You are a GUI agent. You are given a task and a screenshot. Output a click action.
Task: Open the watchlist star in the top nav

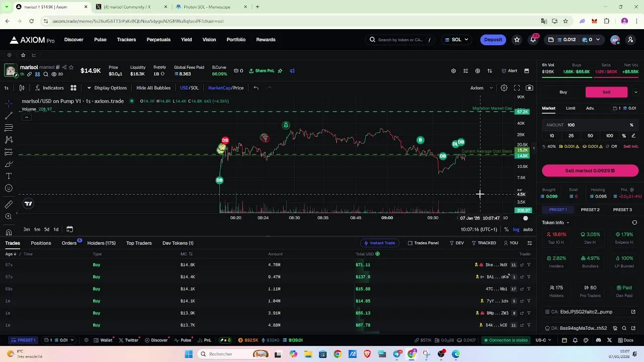[x=517, y=40]
